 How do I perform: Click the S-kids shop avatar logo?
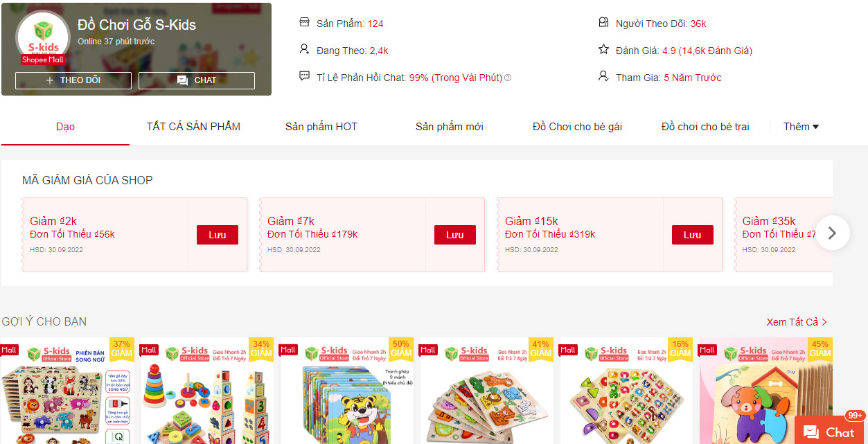coord(43,39)
